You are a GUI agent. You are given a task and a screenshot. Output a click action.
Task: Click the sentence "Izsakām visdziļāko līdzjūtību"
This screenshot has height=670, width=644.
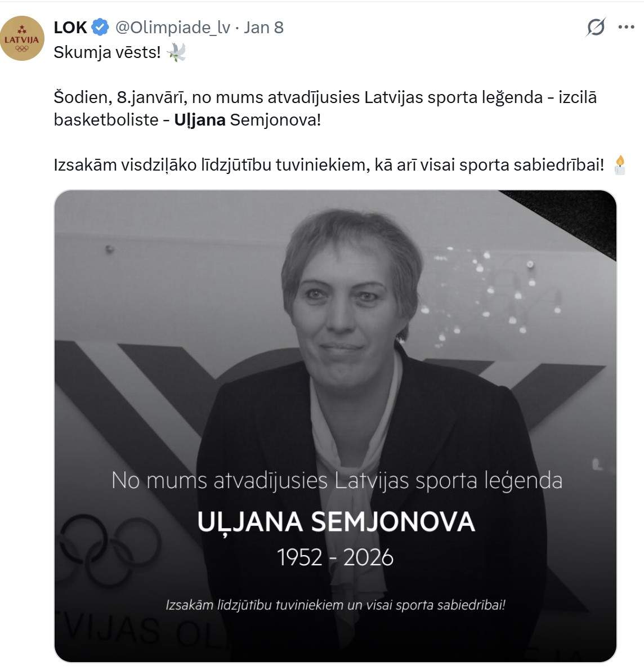click(x=329, y=165)
